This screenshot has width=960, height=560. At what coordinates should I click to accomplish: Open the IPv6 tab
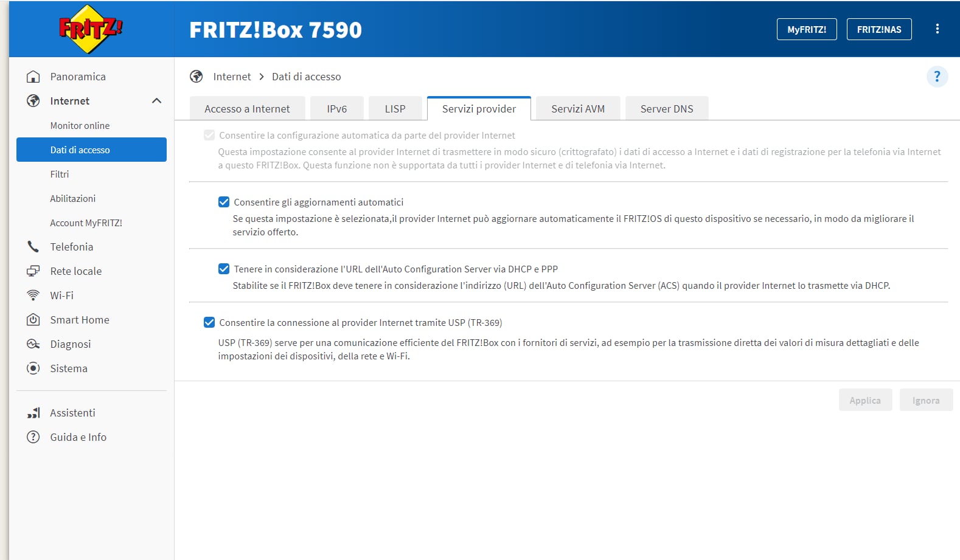point(337,109)
